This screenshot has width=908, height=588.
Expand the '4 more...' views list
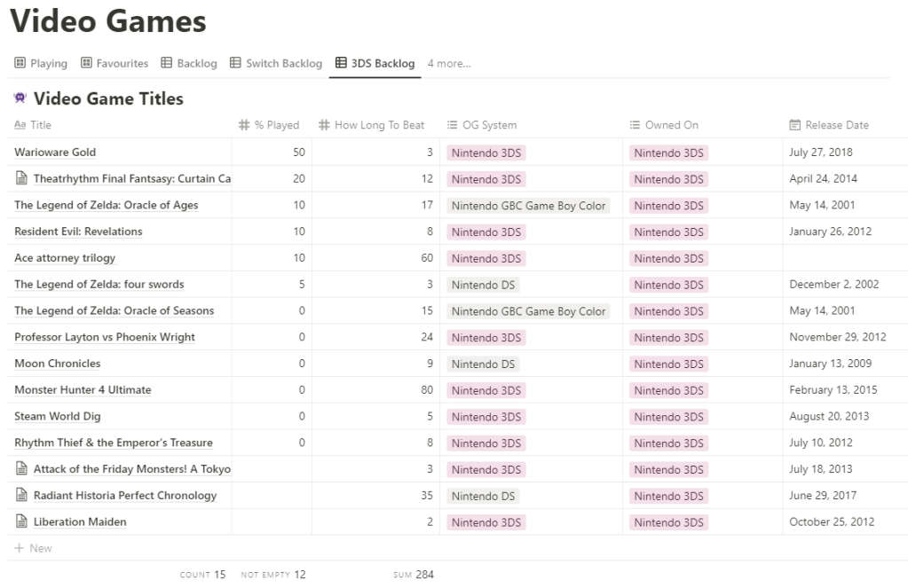tap(449, 64)
